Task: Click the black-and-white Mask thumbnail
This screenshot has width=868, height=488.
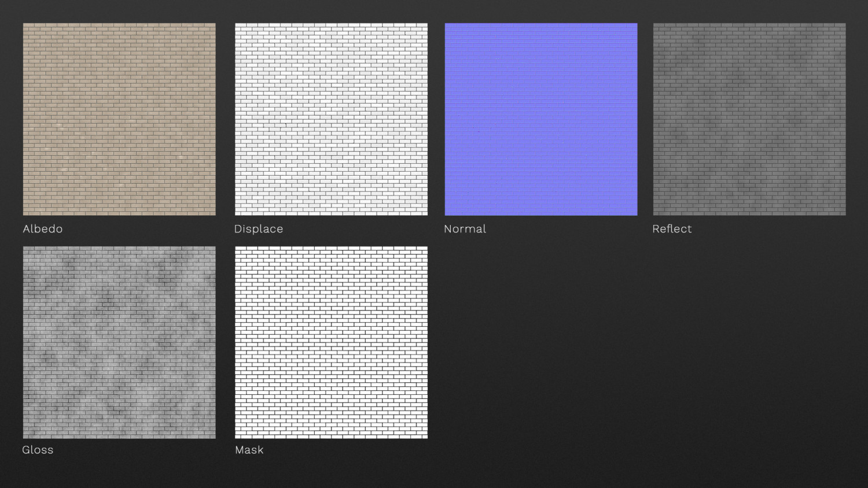Action: pyautogui.click(x=331, y=342)
